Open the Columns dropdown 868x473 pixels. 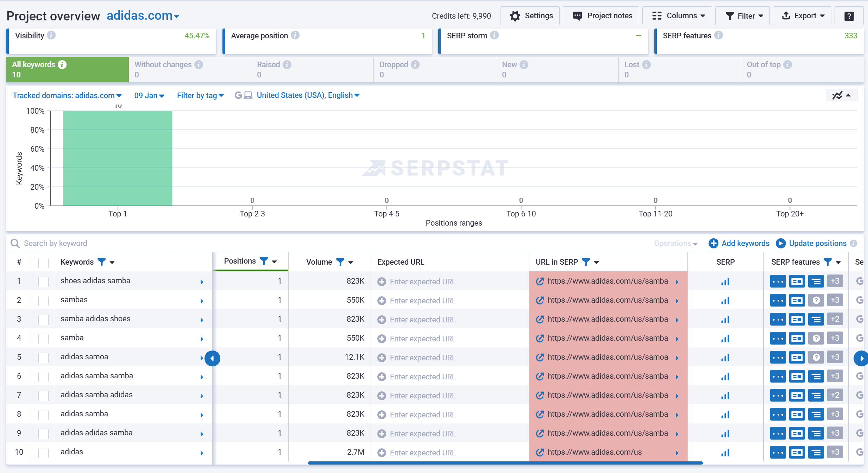[678, 16]
